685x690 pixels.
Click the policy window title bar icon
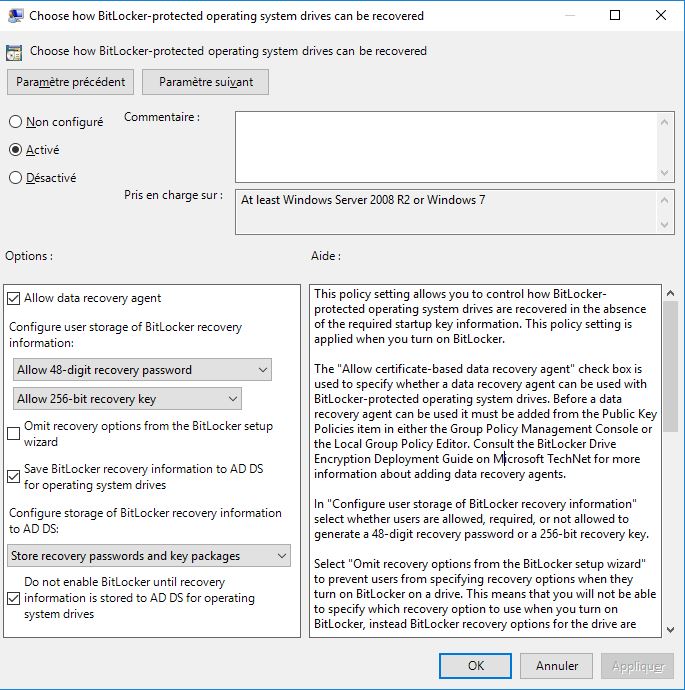coord(15,16)
